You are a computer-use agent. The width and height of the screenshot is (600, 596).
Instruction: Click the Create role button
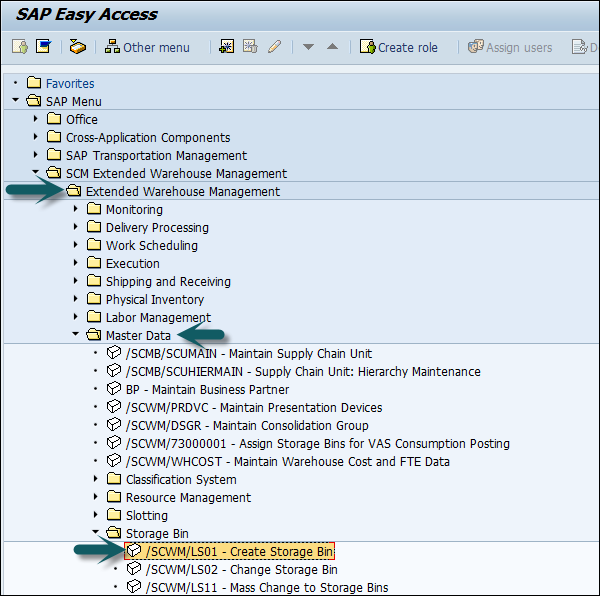pos(398,47)
